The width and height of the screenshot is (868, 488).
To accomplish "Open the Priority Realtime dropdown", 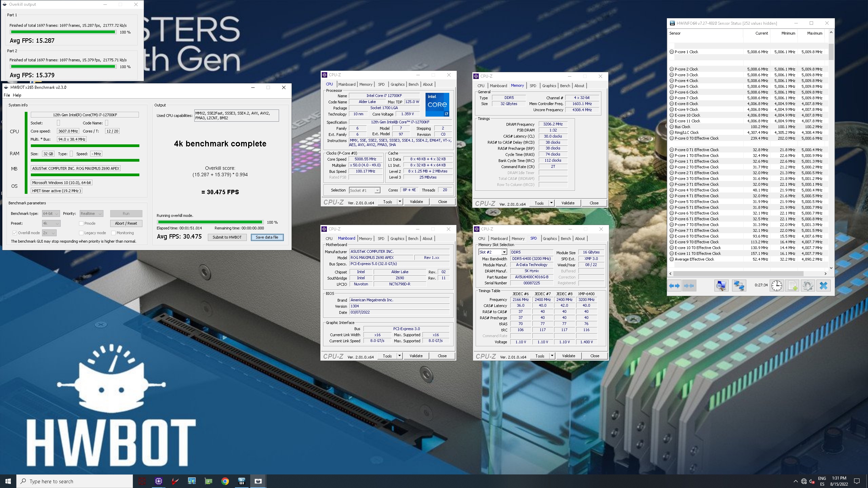I will pos(91,213).
